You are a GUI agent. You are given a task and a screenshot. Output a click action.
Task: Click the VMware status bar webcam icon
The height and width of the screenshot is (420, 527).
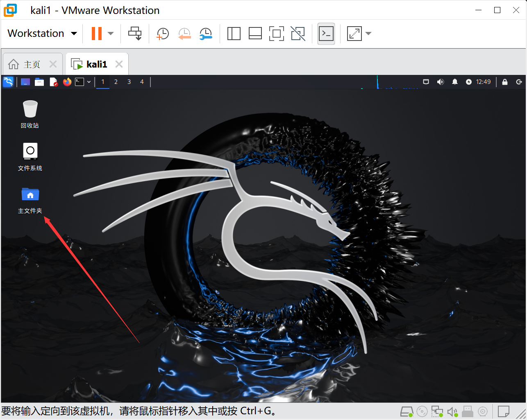point(483,411)
